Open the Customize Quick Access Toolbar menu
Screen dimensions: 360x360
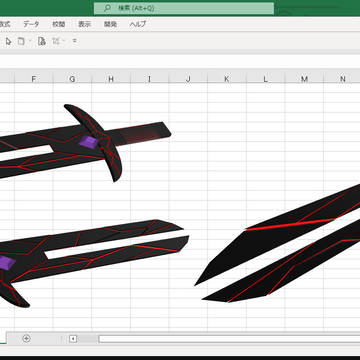pos(74,41)
